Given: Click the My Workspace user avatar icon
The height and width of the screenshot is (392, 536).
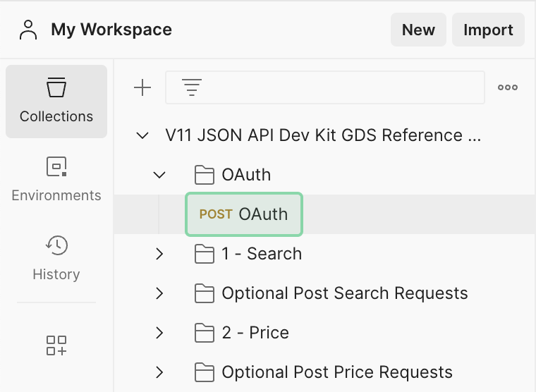Looking at the screenshot, I should (28, 30).
